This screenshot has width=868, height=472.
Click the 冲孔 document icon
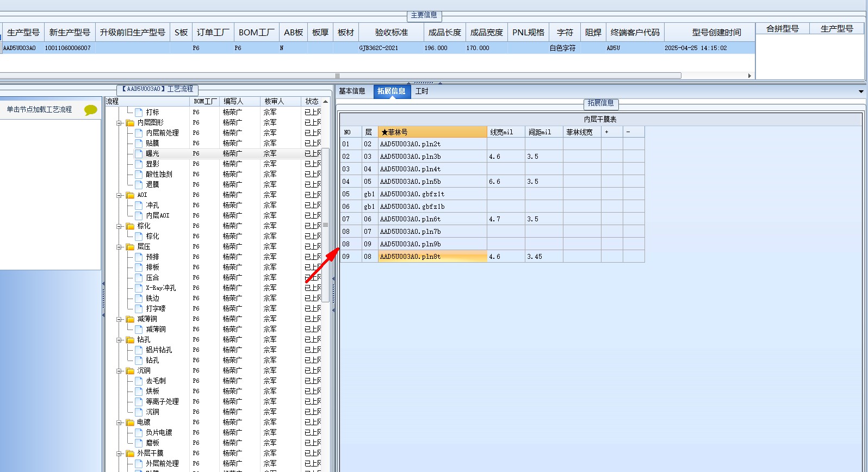click(139, 206)
